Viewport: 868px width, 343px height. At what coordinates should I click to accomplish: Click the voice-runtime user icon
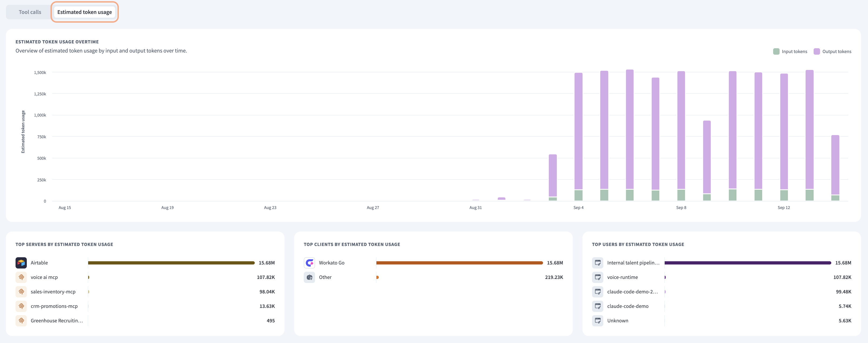point(598,277)
